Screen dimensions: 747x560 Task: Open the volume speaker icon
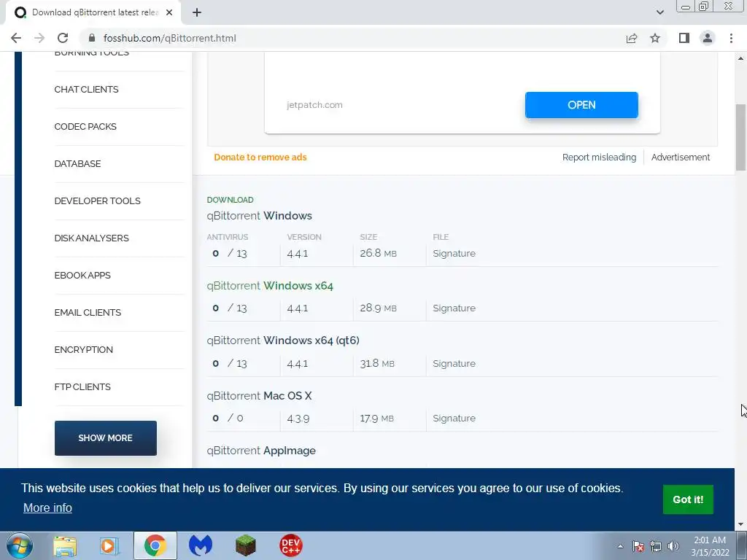673,546
